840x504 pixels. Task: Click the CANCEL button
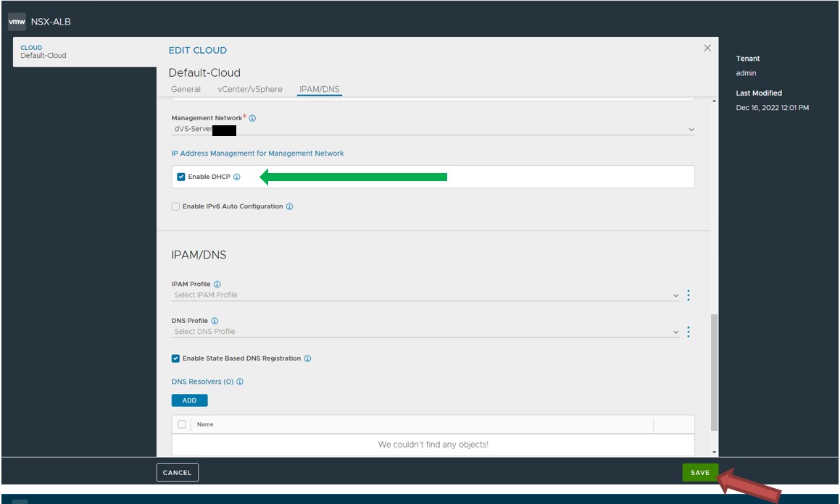178,472
